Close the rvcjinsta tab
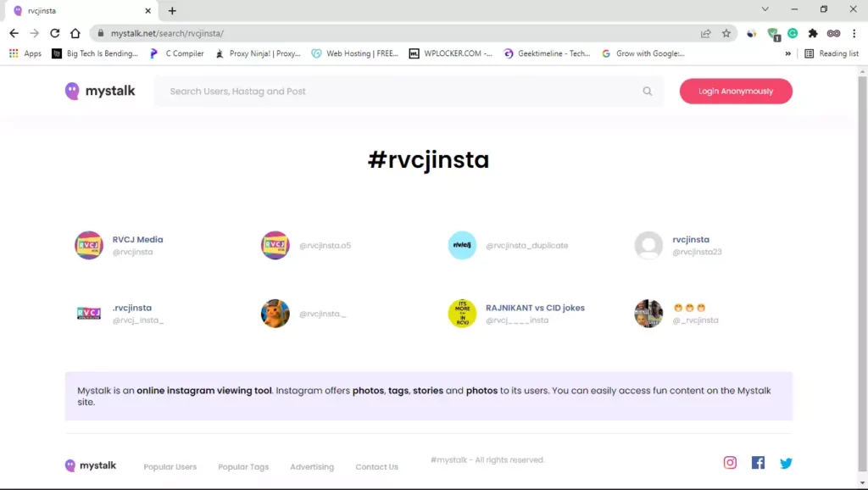868x490 pixels. [x=147, y=10]
